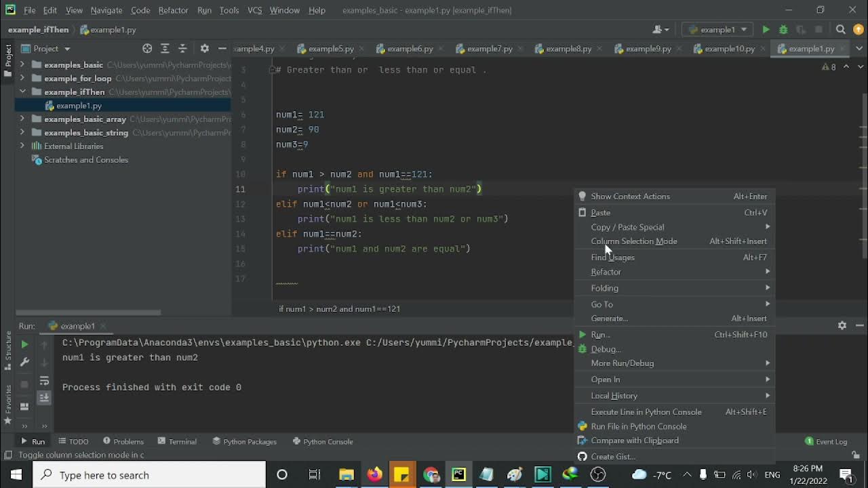Toggle scroll to end in Run console
Image resolution: width=868 pixels, height=488 pixels.
[x=44, y=398]
